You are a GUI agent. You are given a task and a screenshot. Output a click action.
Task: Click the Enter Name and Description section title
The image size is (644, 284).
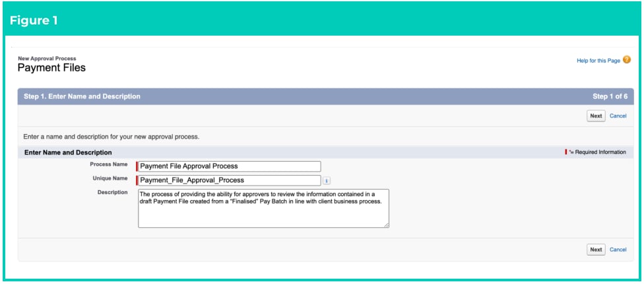click(x=68, y=153)
